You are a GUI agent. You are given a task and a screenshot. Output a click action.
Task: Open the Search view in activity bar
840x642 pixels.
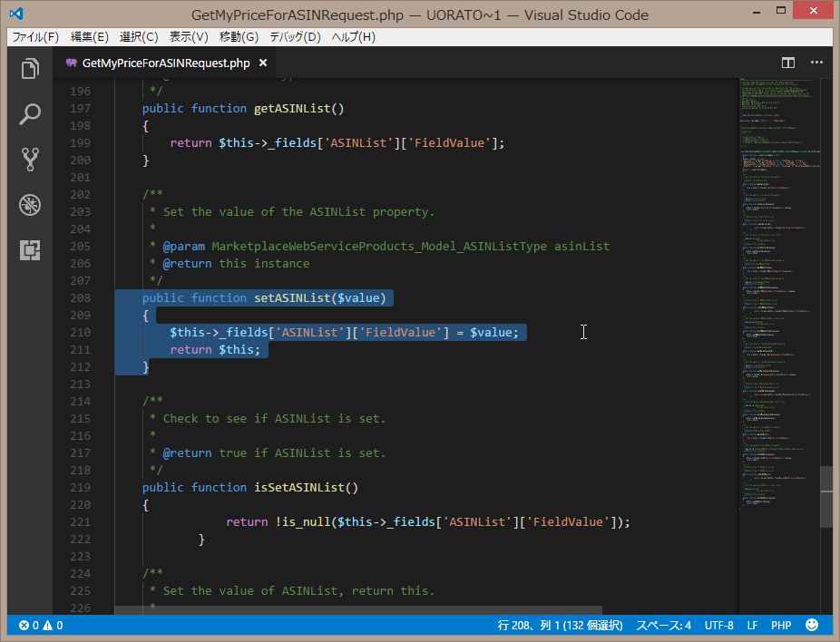click(x=30, y=114)
